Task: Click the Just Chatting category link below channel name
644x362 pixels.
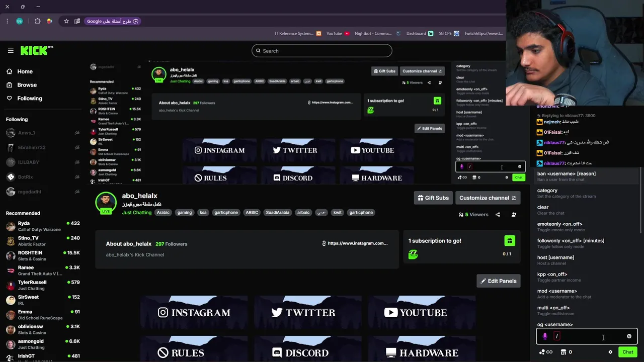Action: coord(136,213)
